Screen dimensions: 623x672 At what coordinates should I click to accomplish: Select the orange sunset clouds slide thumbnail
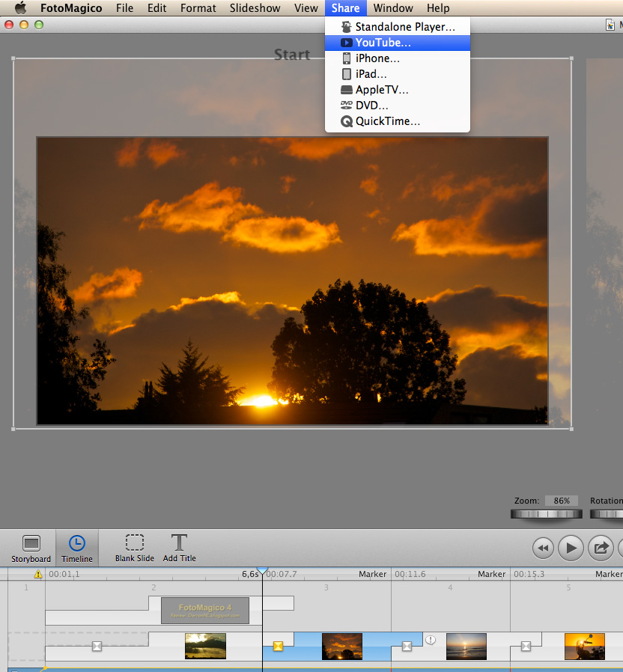point(341,646)
